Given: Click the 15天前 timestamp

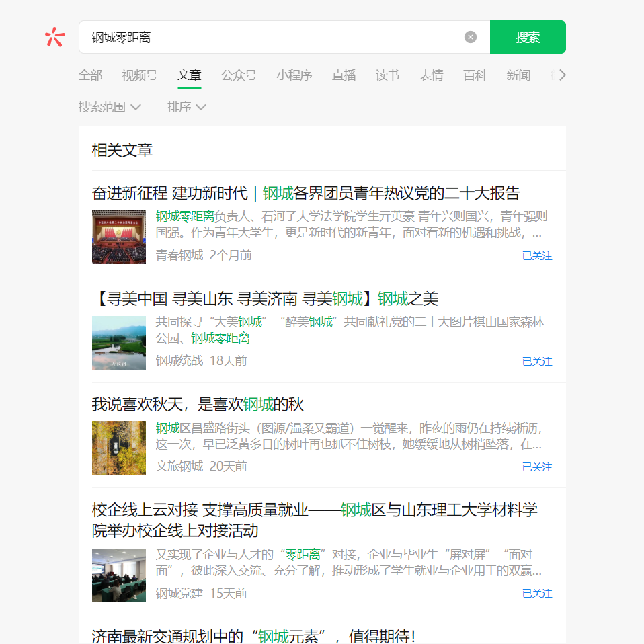Looking at the screenshot, I should [x=229, y=593].
